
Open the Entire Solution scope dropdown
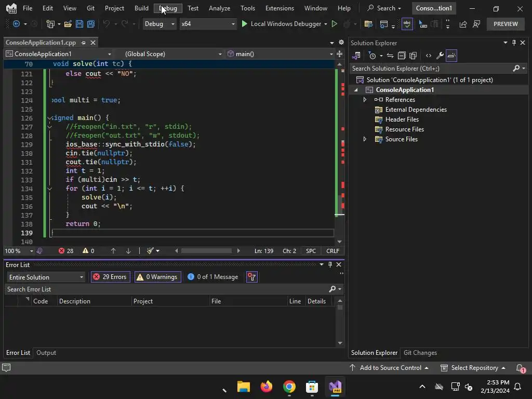point(46,277)
